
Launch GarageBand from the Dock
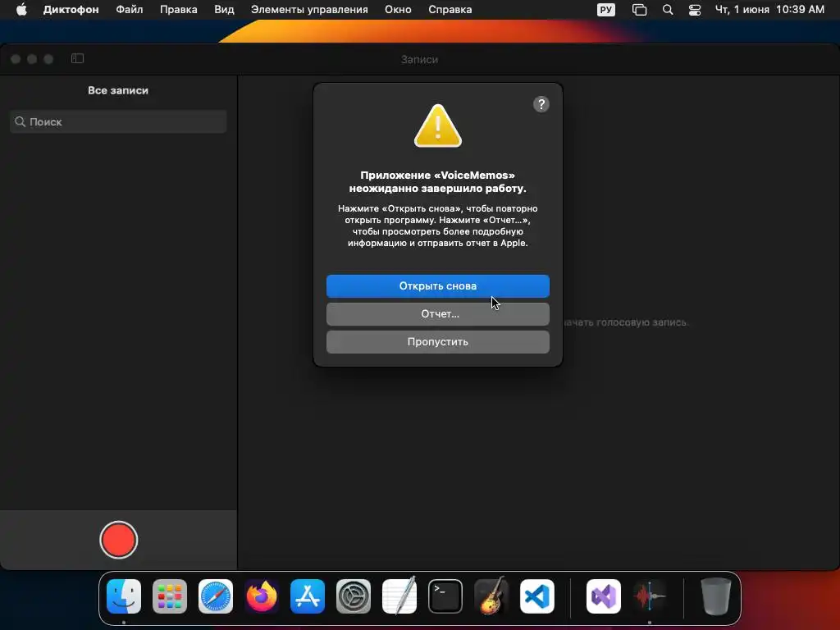click(491, 596)
